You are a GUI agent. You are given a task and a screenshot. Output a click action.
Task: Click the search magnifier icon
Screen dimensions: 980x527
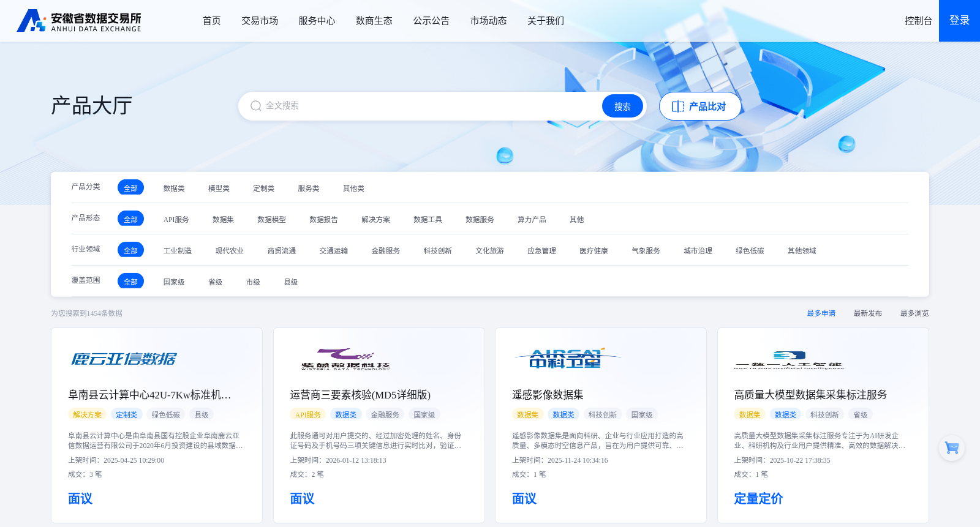click(255, 106)
